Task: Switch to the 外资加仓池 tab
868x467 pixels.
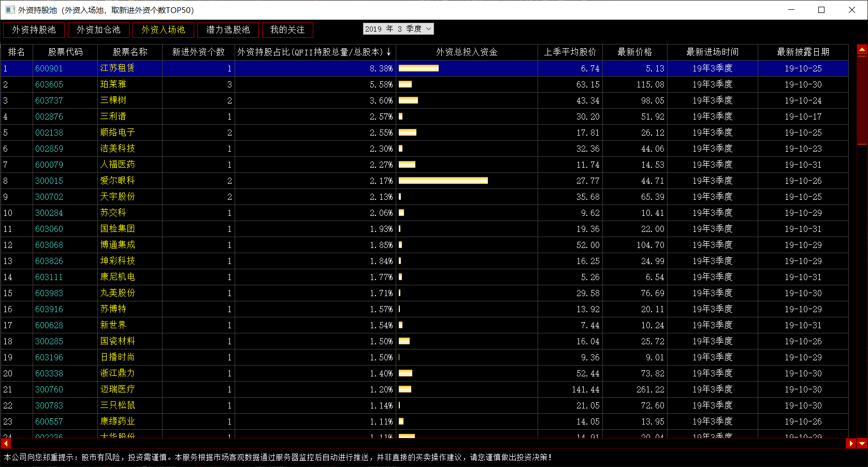Action: [x=98, y=30]
